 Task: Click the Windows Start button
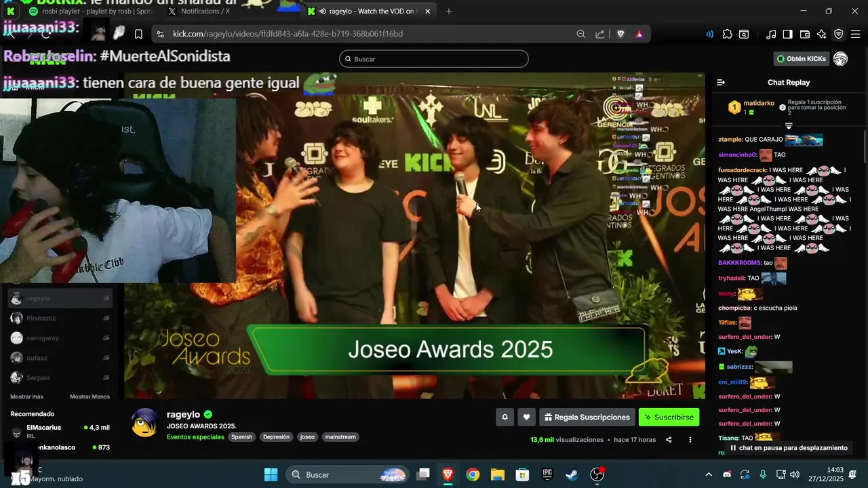coord(271,474)
